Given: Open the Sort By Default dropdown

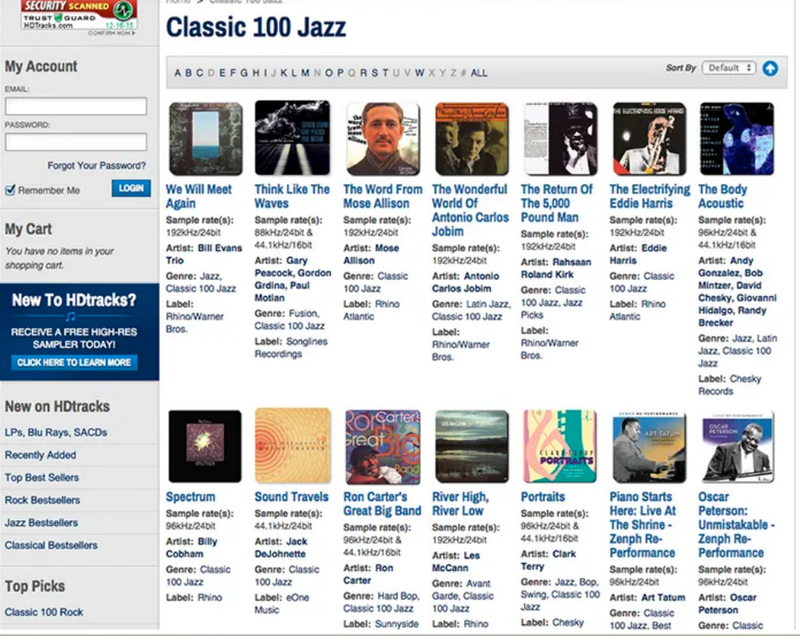Looking at the screenshot, I should pos(729,68).
